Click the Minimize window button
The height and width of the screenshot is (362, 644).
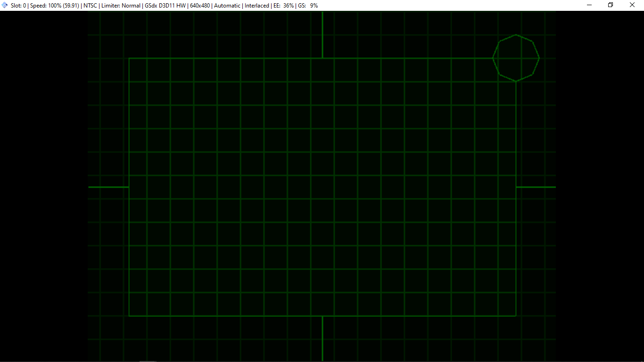tap(588, 5)
